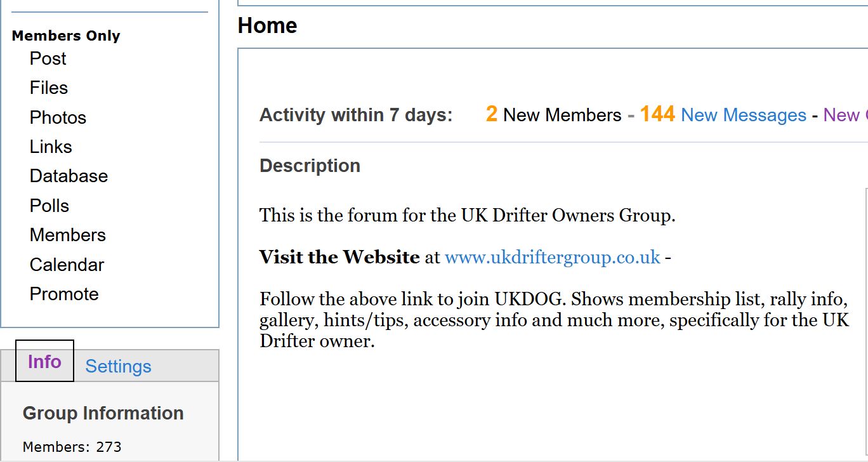Click the orange 144 message count
This screenshot has width=868, height=462.
coord(657,114)
